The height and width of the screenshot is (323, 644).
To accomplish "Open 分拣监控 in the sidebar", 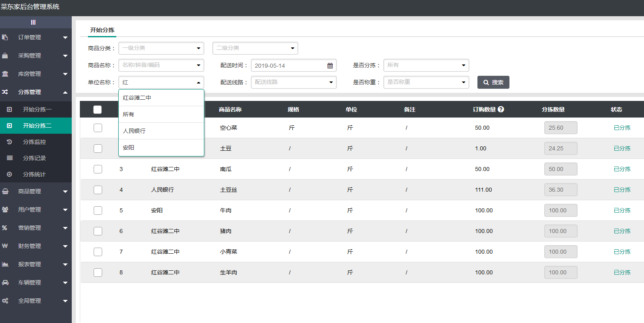I will pos(34,142).
